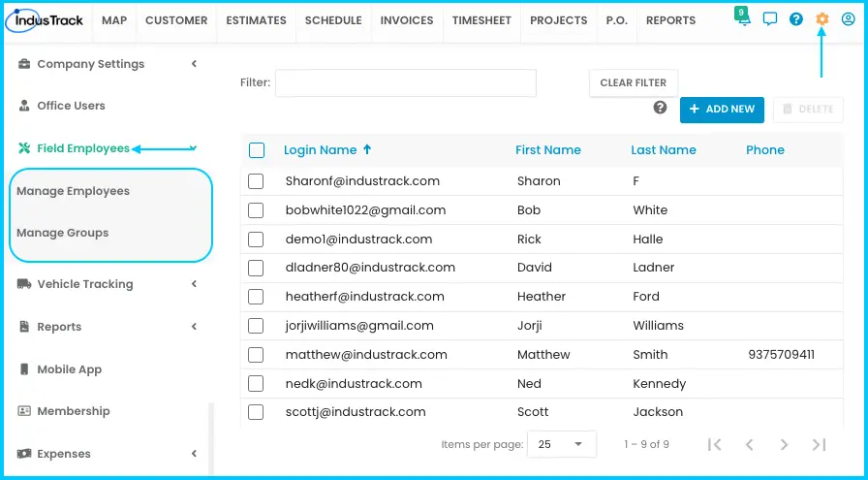Click the Mobile App phone icon
This screenshot has height=480, width=868.
24,369
